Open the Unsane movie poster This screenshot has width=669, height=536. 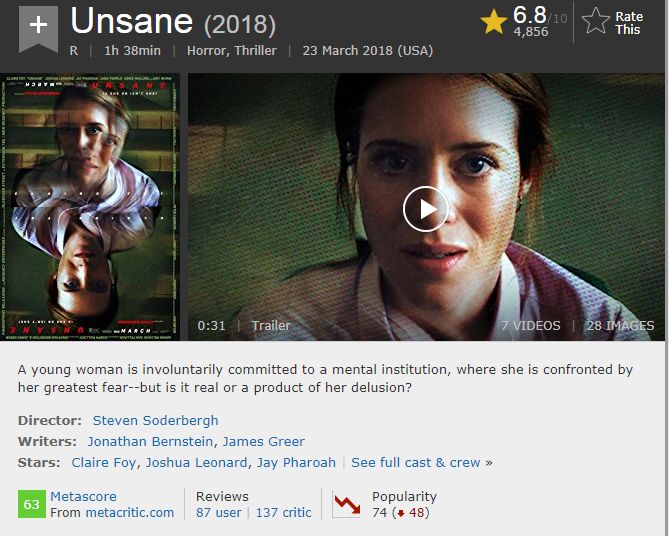[x=90, y=207]
